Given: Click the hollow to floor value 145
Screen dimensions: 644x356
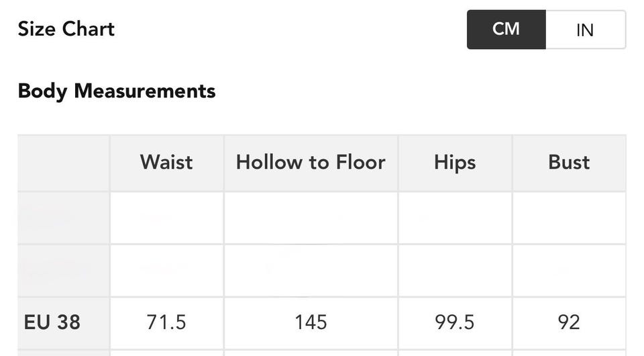Looking at the screenshot, I should point(311,322).
